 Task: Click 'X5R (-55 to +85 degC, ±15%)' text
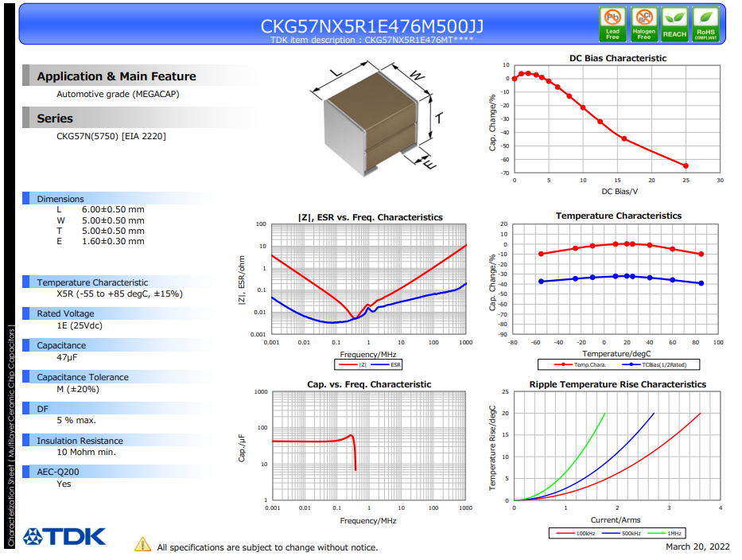pos(119,294)
